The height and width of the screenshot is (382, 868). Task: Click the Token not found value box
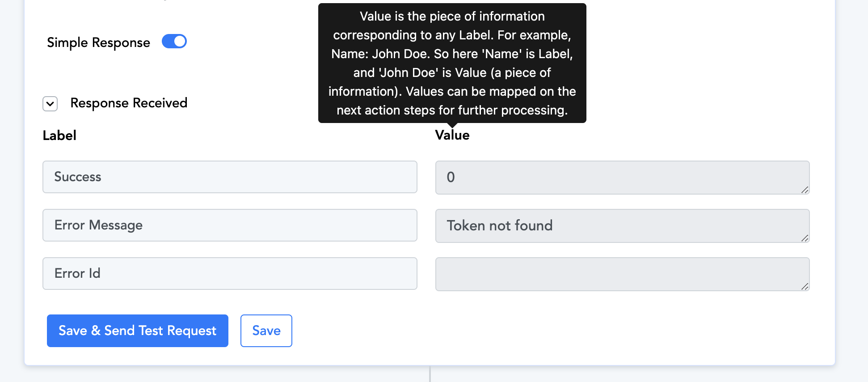622,226
